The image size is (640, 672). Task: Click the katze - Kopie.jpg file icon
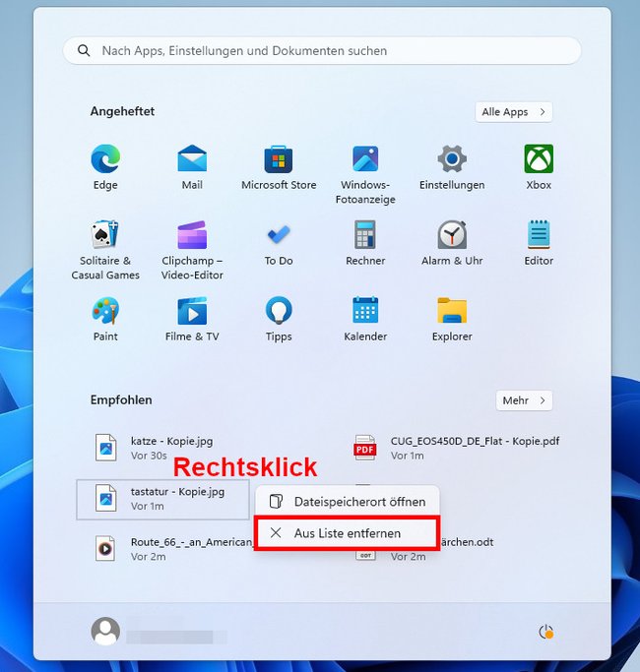(105, 448)
